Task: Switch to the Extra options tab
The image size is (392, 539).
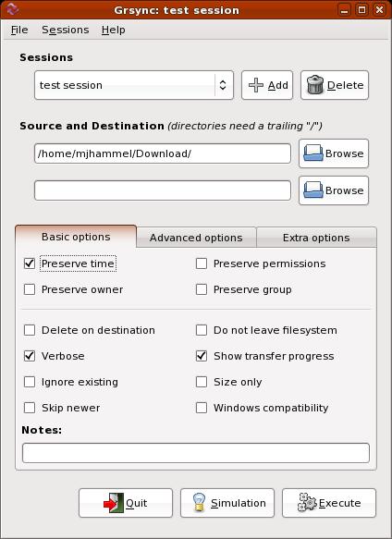Action: 316,238
